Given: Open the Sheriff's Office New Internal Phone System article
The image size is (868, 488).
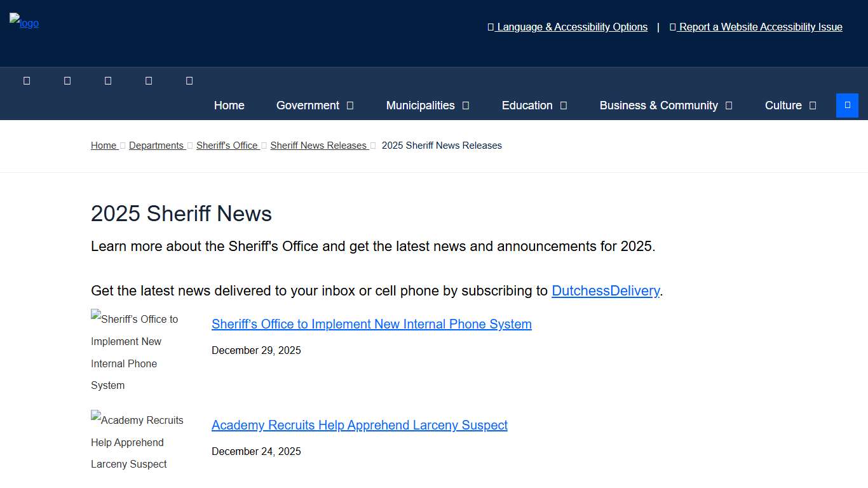Looking at the screenshot, I should (x=372, y=324).
